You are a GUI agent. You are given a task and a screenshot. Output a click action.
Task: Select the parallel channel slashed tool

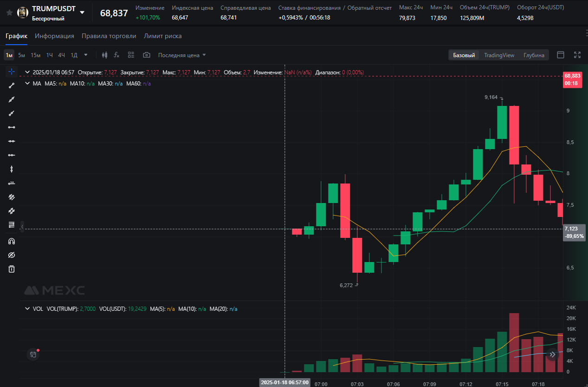coord(12,197)
